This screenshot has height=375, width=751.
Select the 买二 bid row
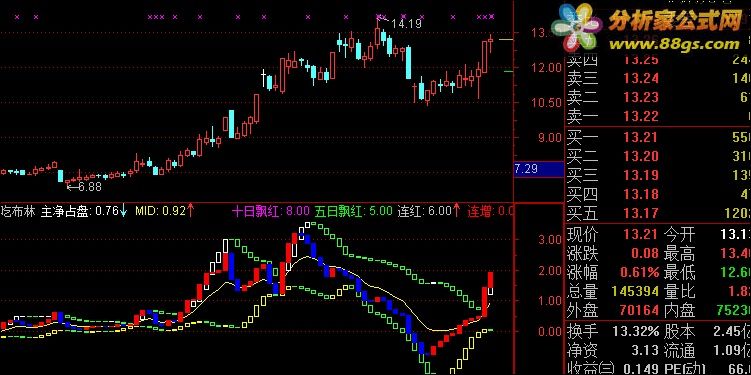(658, 157)
